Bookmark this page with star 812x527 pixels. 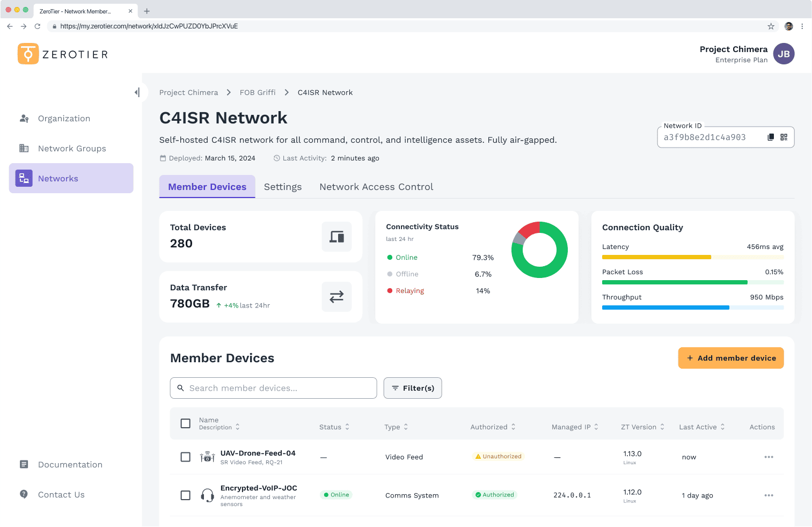point(771,26)
